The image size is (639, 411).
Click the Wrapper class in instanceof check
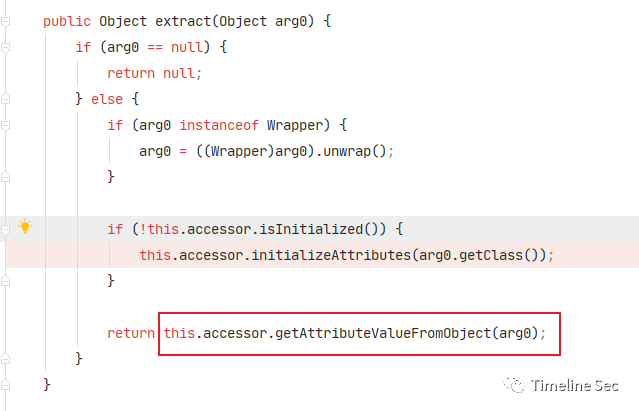point(294,125)
